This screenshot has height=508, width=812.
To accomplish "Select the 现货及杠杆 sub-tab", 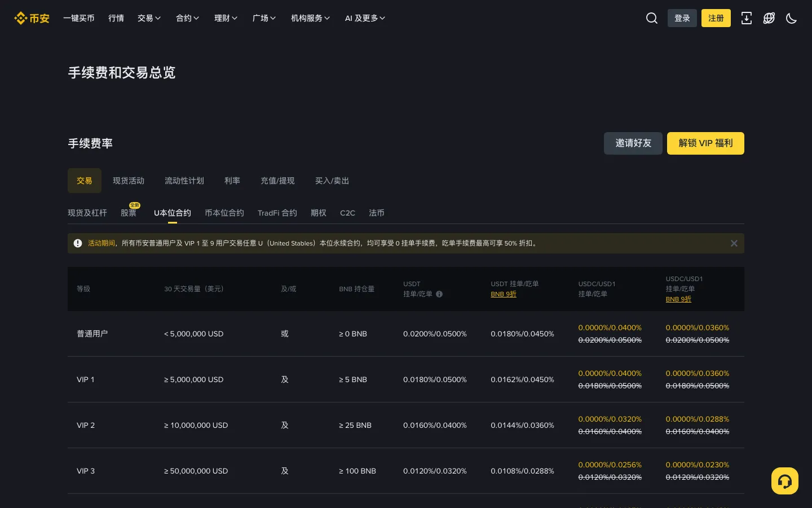I will click(x=87, y=213).
